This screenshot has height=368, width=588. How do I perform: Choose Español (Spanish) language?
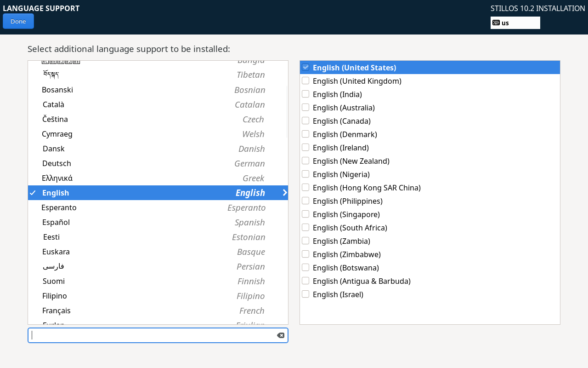click(158, 222)
